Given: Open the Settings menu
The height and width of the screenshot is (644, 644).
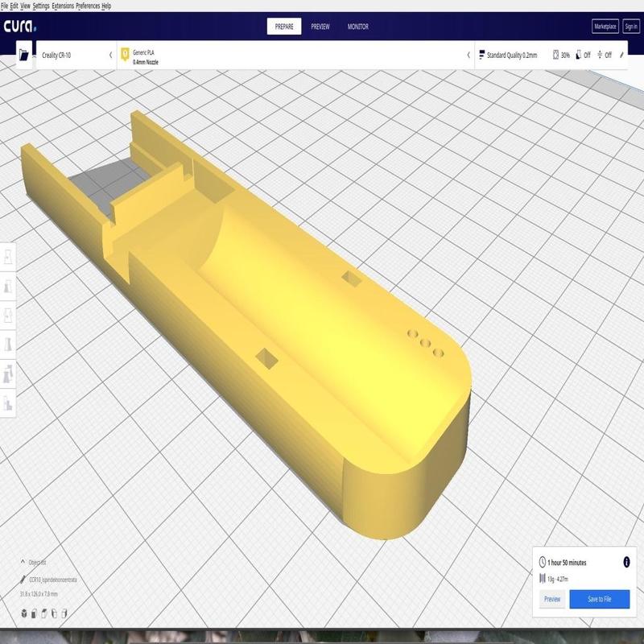Looking at the screenshot, I should tap(41, 6).
